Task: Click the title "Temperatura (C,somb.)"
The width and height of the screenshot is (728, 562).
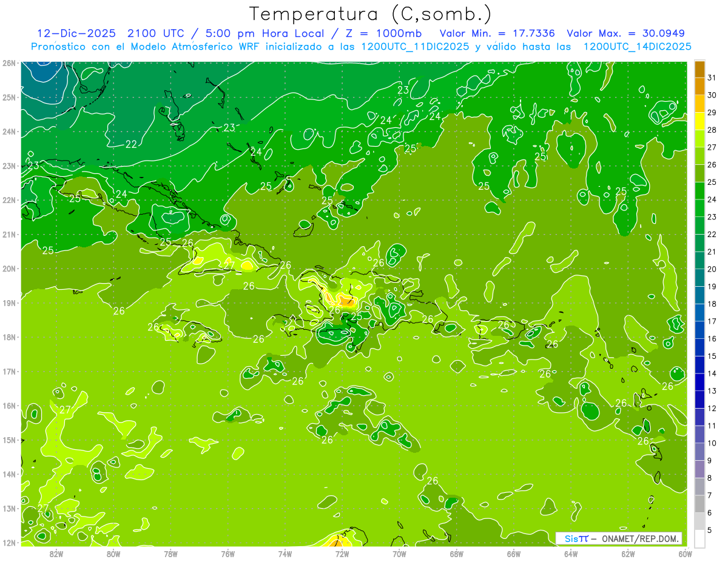Action: [371, 15]
